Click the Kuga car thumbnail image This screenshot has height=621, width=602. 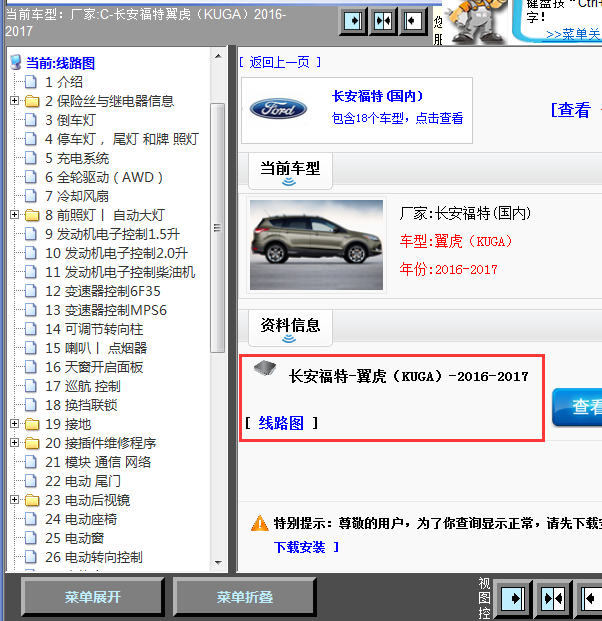click(x=316, y=245)
